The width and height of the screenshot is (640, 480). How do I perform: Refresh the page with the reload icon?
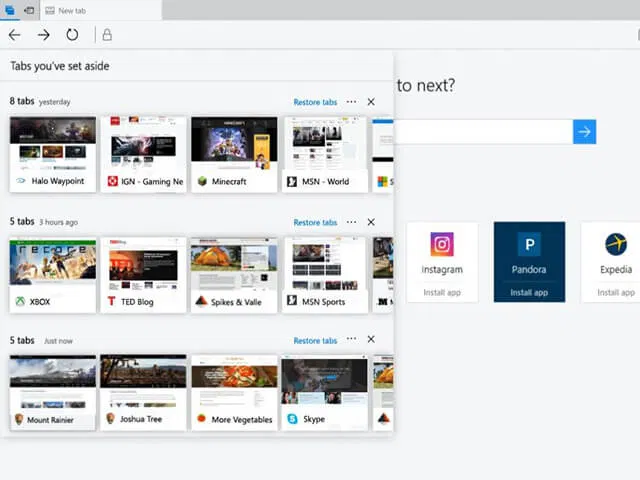(x=72, y=35)
